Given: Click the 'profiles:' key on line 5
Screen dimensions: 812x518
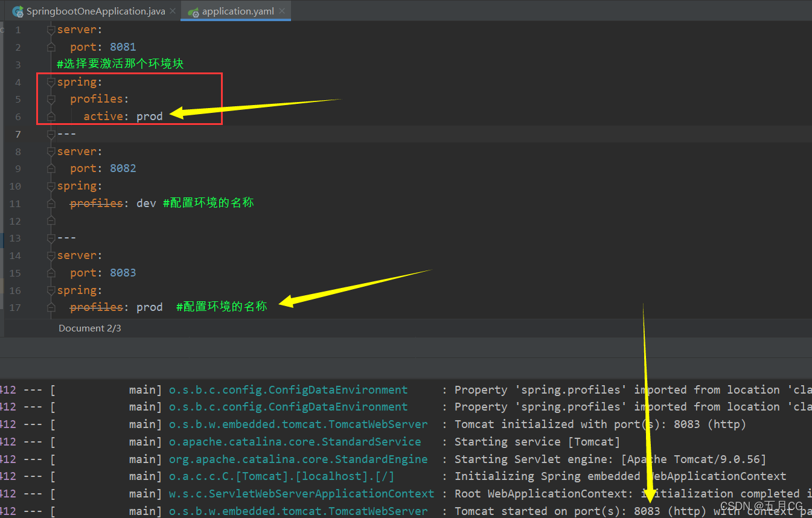Looking at the screenshot, I should [x=100, y=99].
